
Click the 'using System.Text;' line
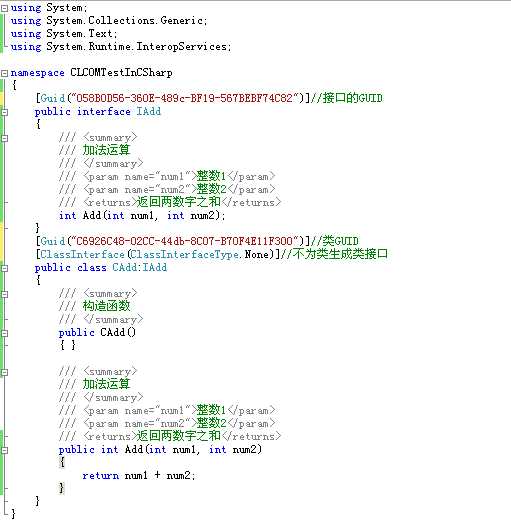[64, 34]
